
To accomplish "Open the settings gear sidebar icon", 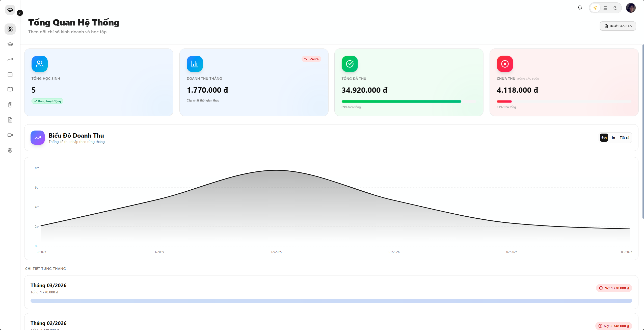I will (10, 150).
